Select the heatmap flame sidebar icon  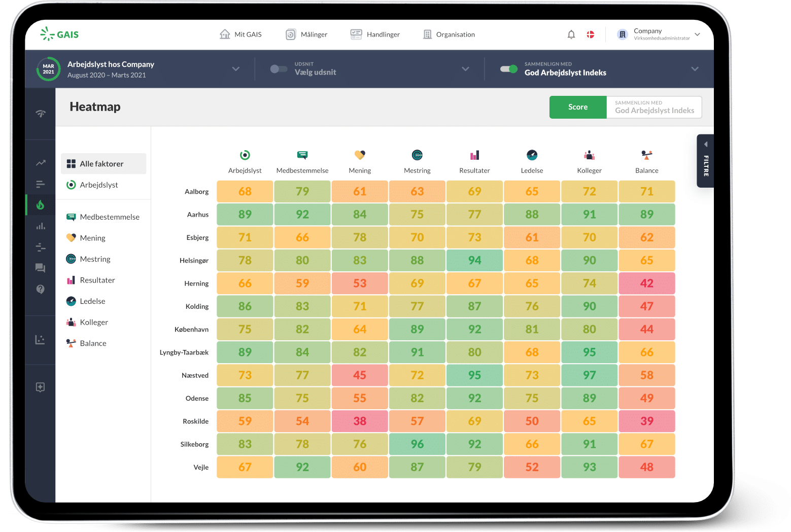tap(41, 205)
